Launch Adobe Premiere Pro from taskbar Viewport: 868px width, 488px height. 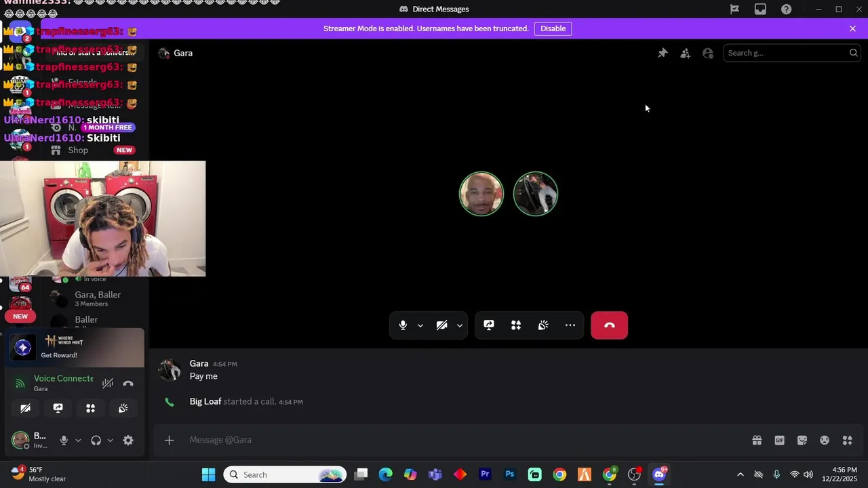(x=485, y=474)
